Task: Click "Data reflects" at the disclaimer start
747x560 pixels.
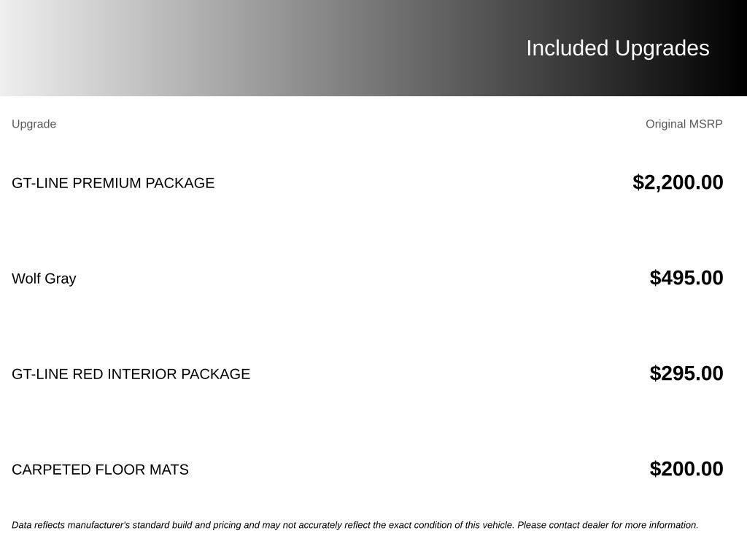Action: (x=39, y=525)
